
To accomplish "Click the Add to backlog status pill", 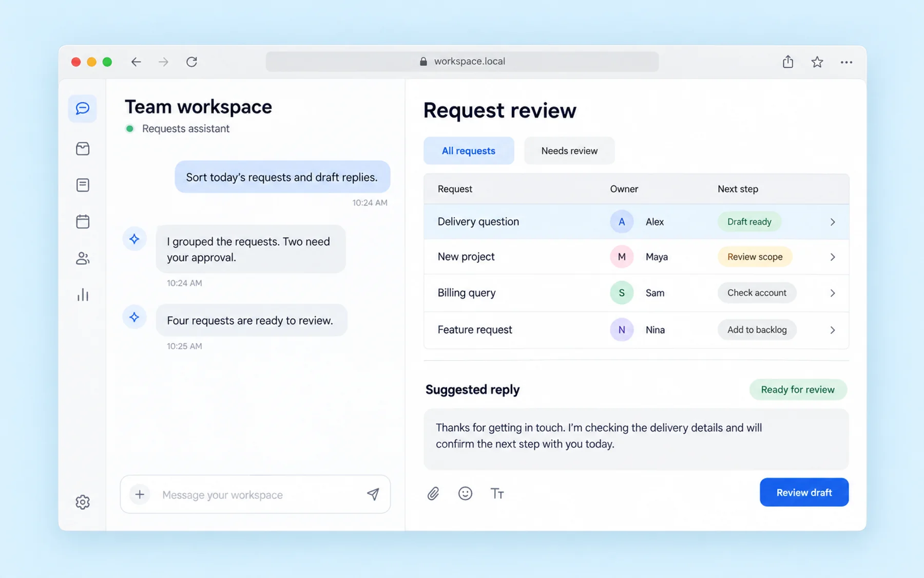I will coord(757,330).
